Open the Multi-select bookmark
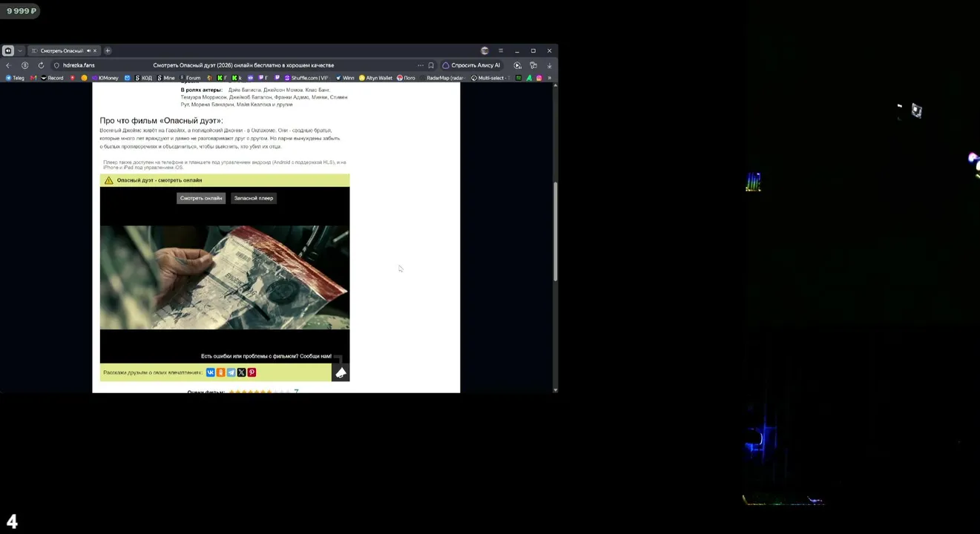This screenshot has height=534, width=980. [x=490, y=78]
